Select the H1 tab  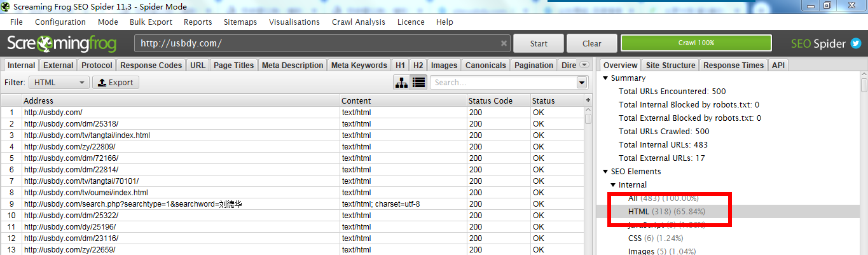[400, 65]
